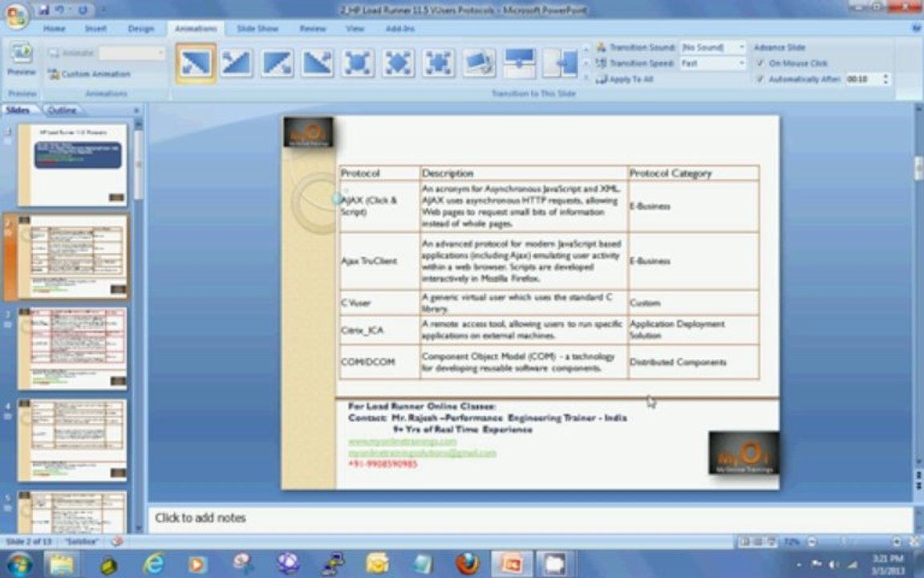Click Apply To All

625,79
